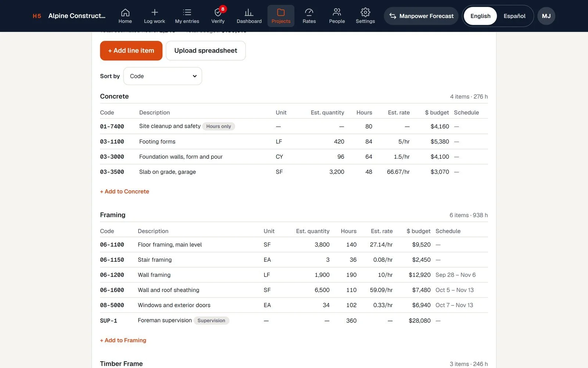Click the Add to Concrete link

[x=125, y=191]
